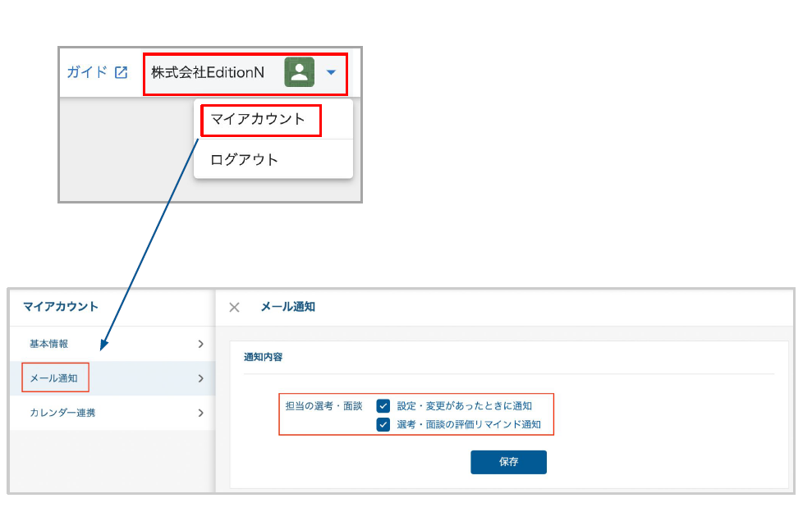The height and width of the screenshot is (512, 812).
Task: Select メール通知 in the sidebar
Action: coord(54,378)
